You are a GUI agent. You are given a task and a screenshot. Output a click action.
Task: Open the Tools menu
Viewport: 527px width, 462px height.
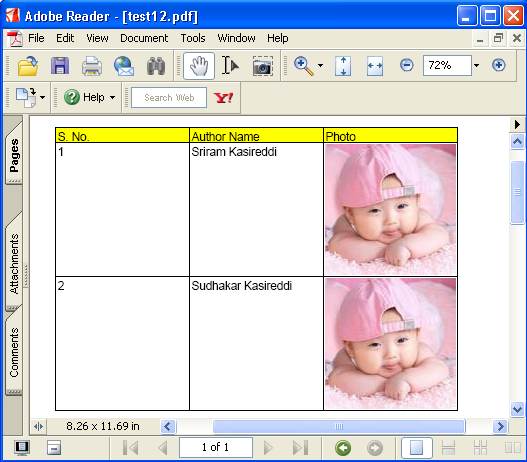193,38
